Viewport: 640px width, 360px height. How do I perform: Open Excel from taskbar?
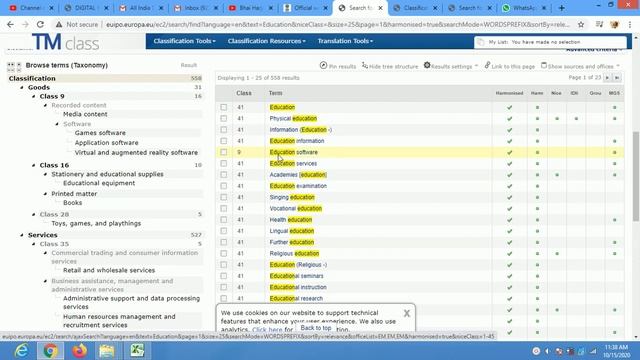coord(137,351)
